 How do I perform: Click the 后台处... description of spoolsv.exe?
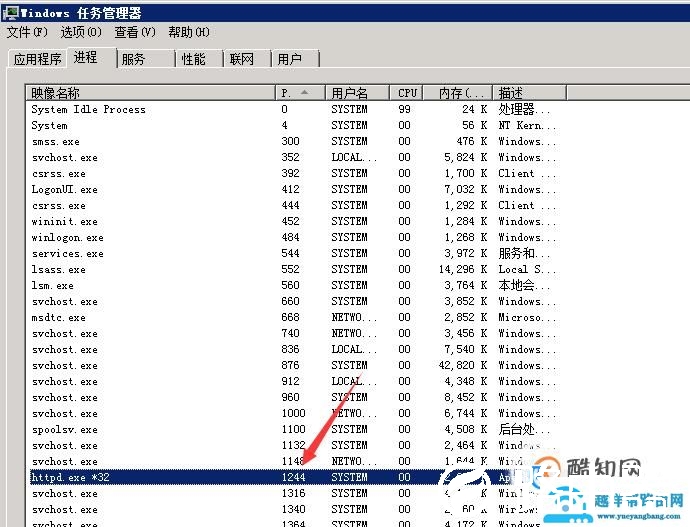point(524,429)
